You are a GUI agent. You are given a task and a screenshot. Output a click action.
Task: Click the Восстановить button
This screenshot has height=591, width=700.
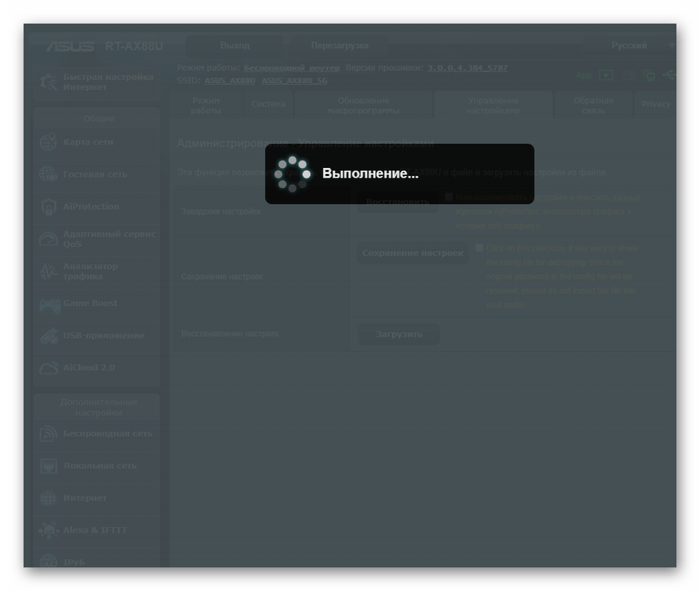click(x=398, y=202)
